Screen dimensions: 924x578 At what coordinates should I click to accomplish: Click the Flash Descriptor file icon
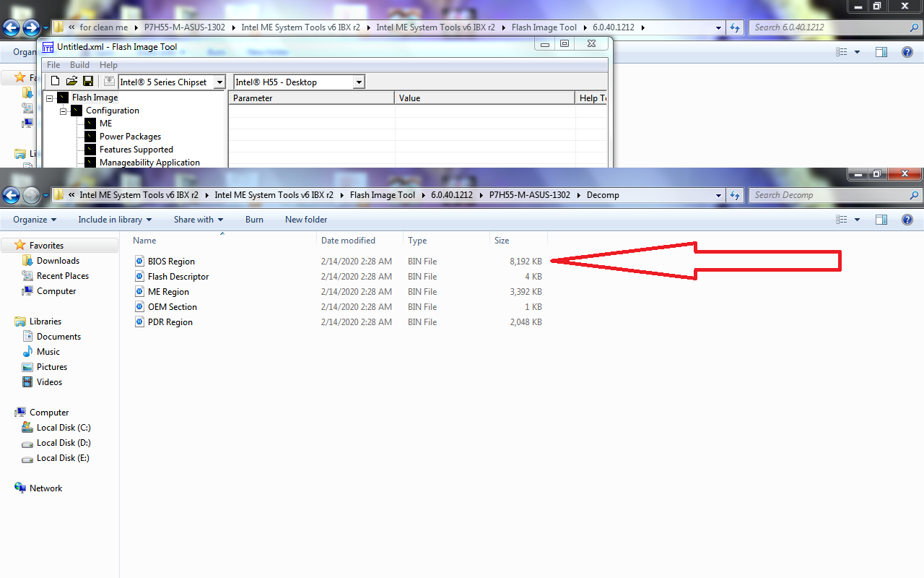tap(140, 276)
